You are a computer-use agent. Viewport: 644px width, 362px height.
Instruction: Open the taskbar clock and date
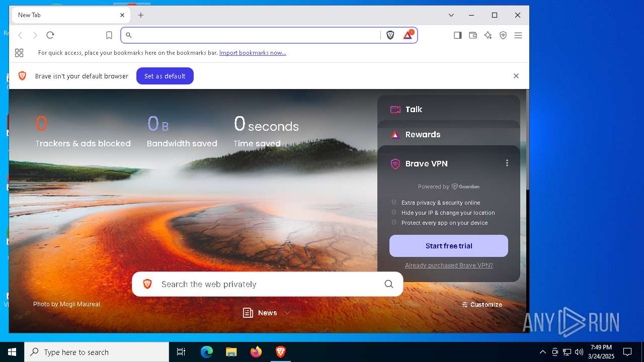pos(601,352)
